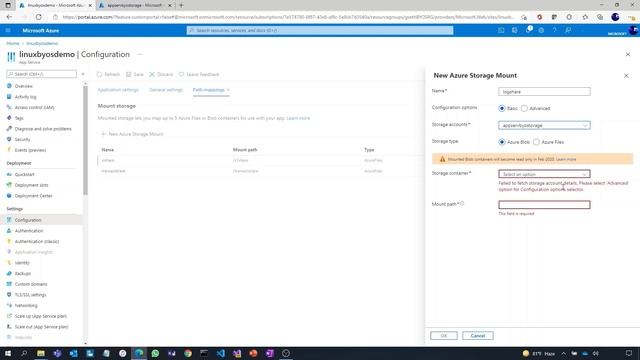
Task: Click the Name input field with logshare
Action: [544, 91]
